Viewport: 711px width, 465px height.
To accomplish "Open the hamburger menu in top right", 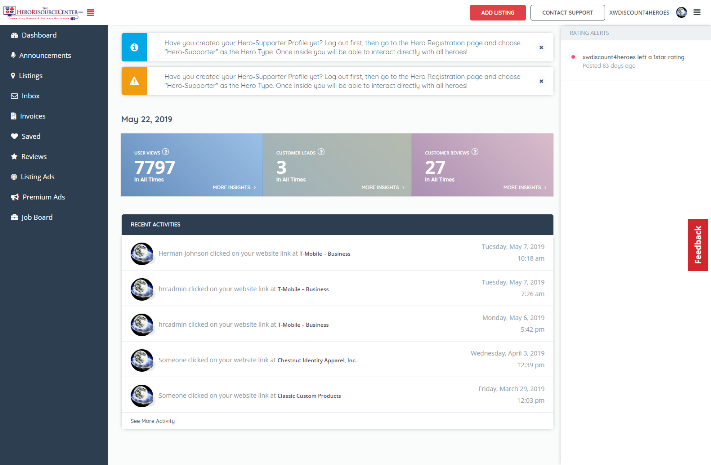I will tap(697, 12).
